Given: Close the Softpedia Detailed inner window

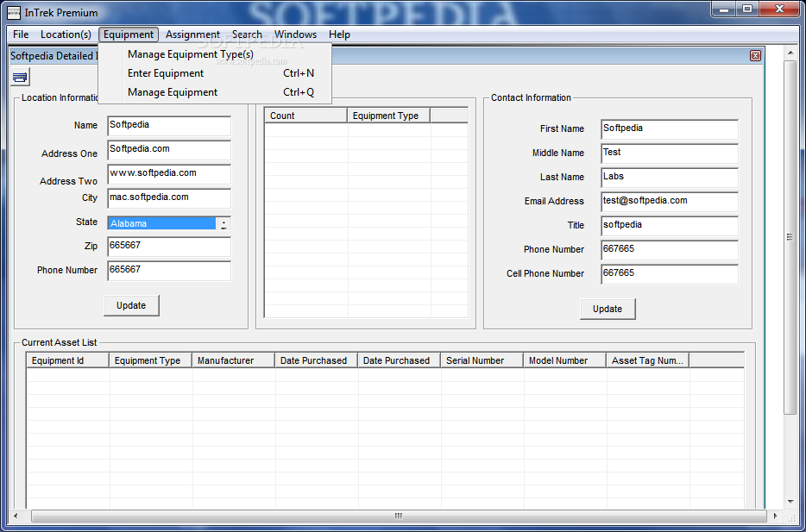Looking at the screenshot, I should pyautogui.click(x=755, y=55).
